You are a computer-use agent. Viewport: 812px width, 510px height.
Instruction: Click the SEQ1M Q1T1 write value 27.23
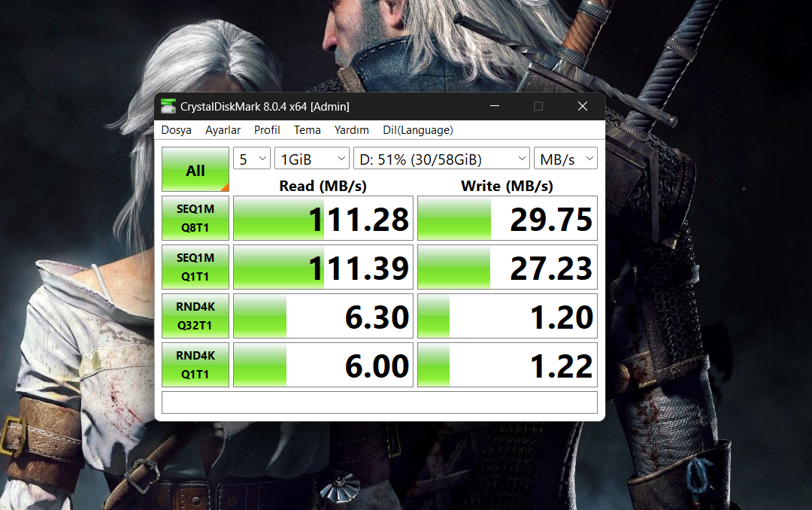(507, 267)
